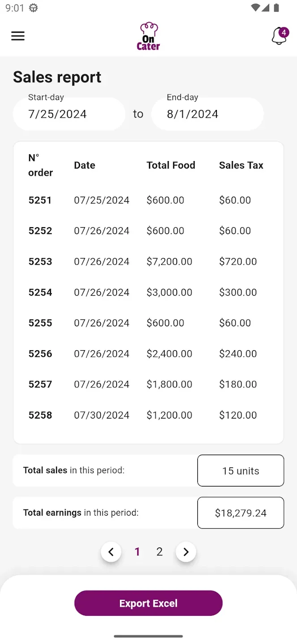The height and width of the screenshot is (644, 297).
Task: Select page 1 of the report
Action: tap(137, 552)
